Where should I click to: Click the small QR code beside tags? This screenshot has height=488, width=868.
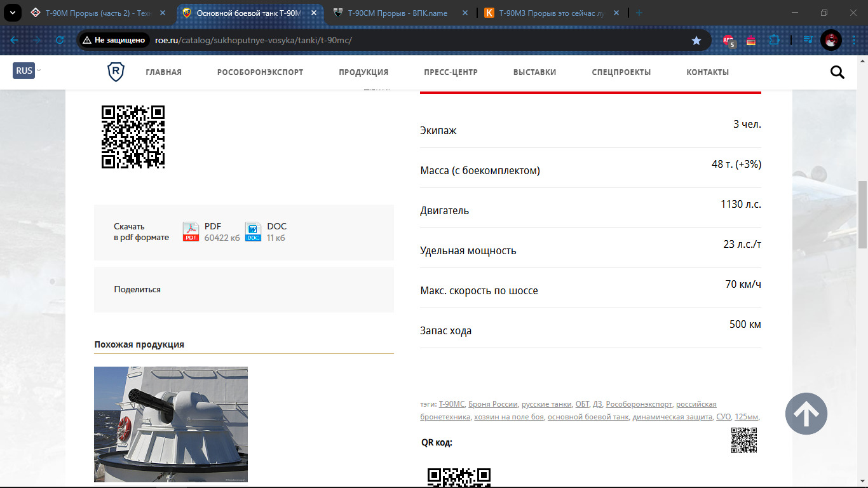tap(744, 440)
